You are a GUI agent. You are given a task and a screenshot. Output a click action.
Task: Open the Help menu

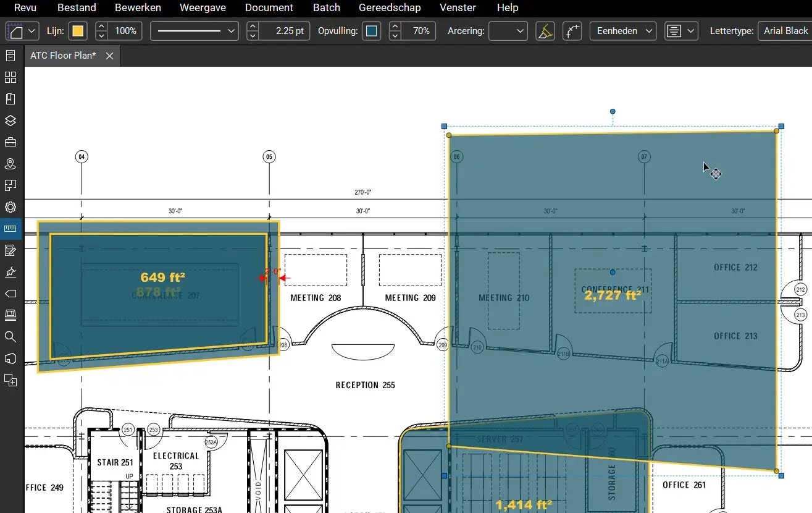(508, 8)
